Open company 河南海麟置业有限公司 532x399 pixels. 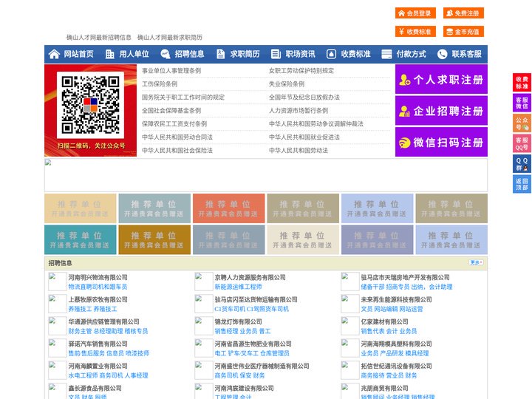[x=98, y=366]
